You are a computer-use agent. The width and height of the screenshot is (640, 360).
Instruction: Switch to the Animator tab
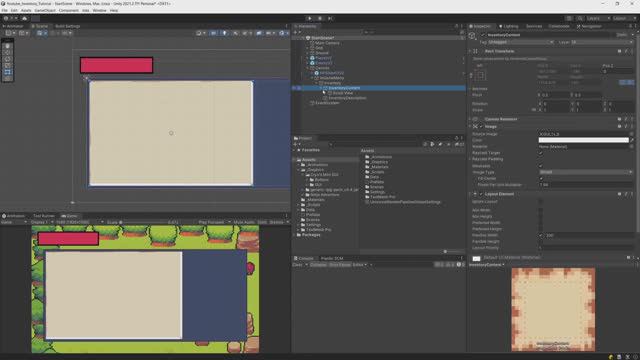(x=13, y=26)
